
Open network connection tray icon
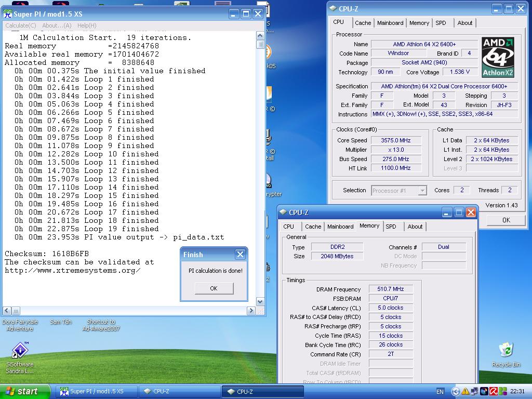[474, 392]
